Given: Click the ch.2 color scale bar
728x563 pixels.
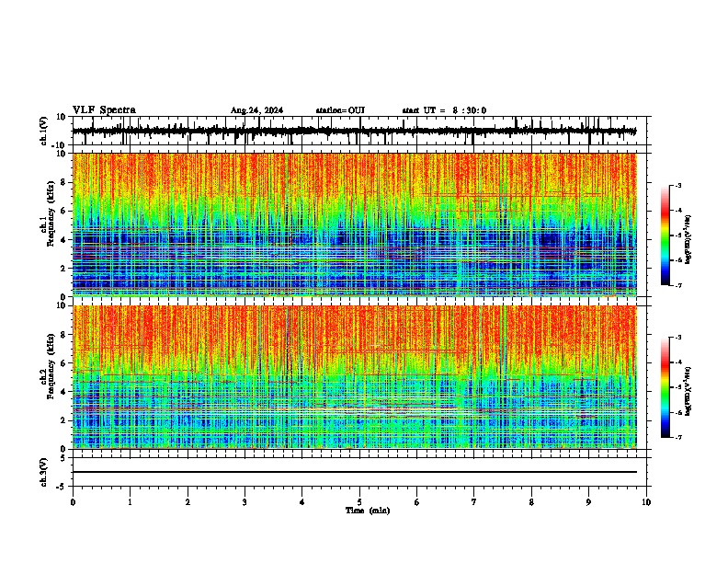Looking at the screenshot, I should point(665,387).
